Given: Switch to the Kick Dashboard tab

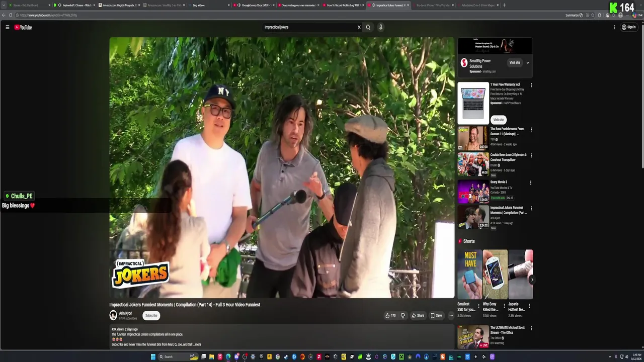Looking at the screenshot, I should [x=29, y=5].
